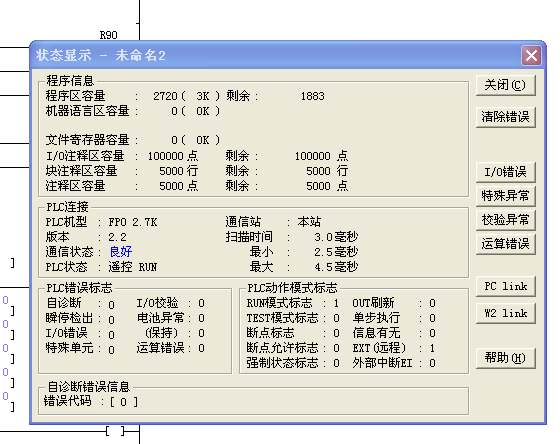This screenshot has height=444, width=560.
Task: Click the EXT(远程) flag value
Action: coord(432,348)
